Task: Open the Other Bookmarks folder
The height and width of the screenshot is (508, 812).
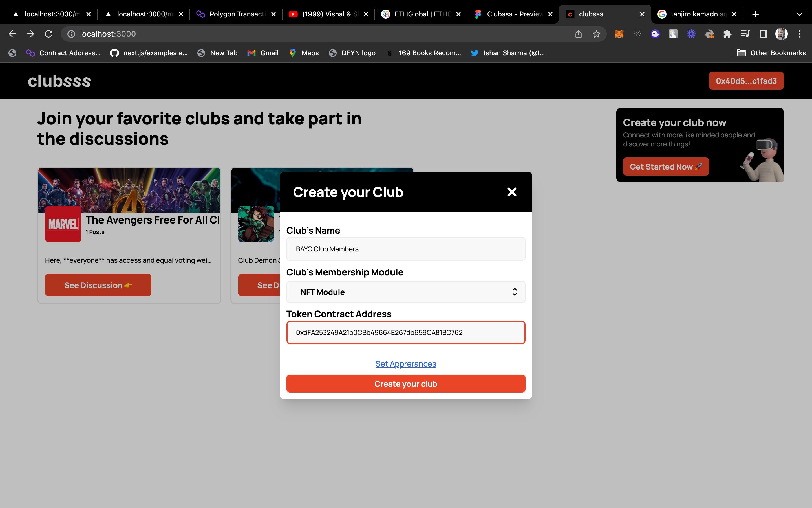Action: [771, 53]
